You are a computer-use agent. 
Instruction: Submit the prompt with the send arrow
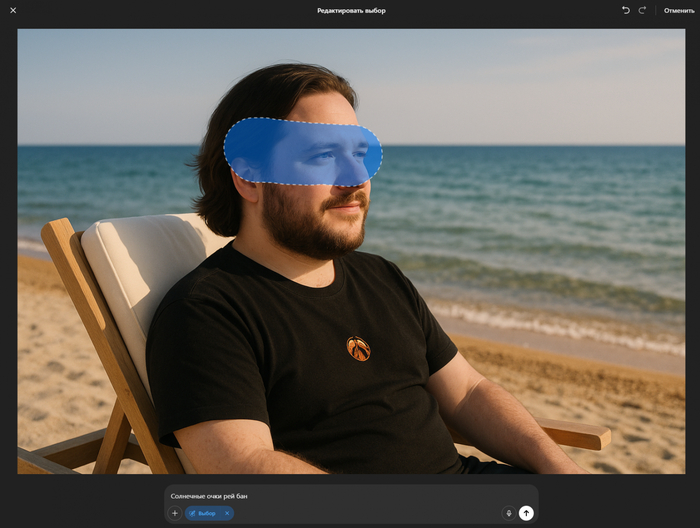[526, 513]
